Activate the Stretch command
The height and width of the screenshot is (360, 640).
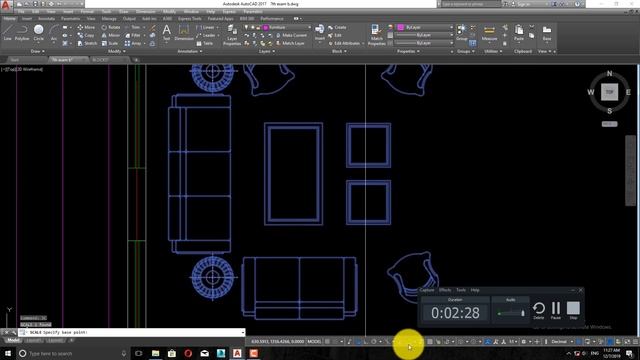pyautogui.click(x=87, y=43)
